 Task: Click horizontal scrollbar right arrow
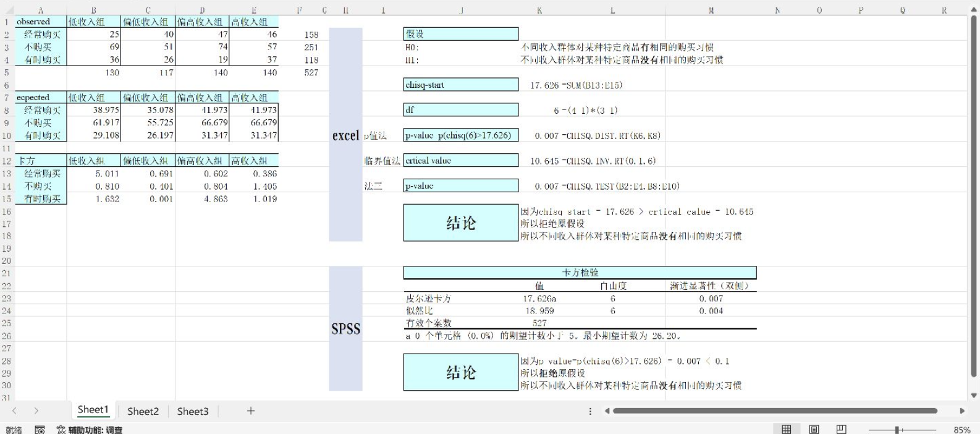(962, 411)
